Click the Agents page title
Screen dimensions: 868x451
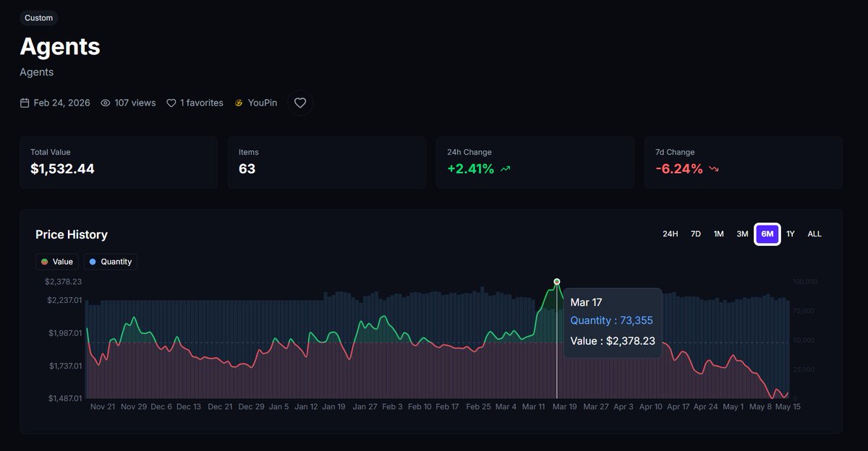tap(60, 46)
